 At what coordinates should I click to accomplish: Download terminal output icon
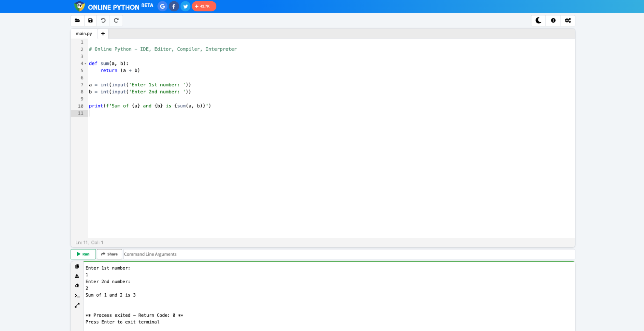pos(77,276)
